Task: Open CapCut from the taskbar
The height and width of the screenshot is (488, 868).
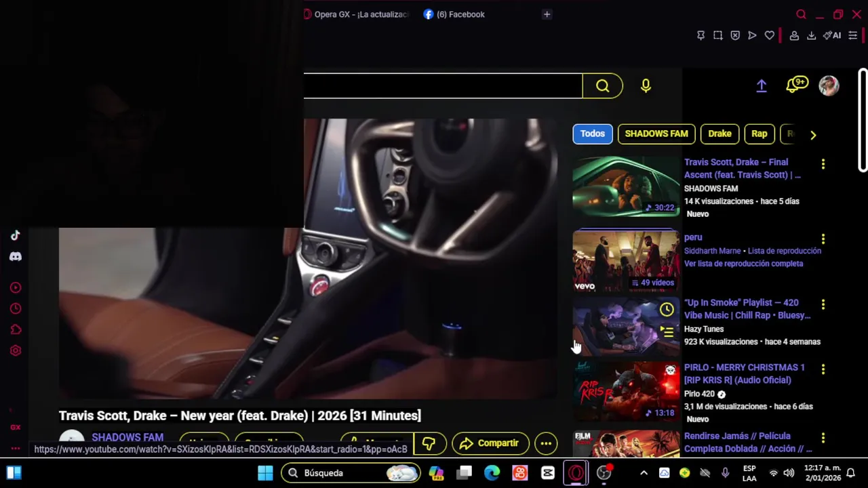Action: [x=548, y=473]
